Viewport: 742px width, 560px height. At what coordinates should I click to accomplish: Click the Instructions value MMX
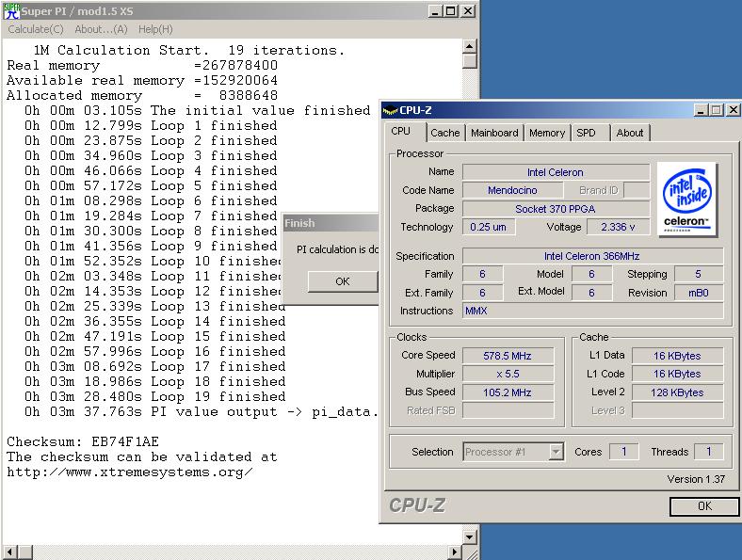click(x=592, y=311)
